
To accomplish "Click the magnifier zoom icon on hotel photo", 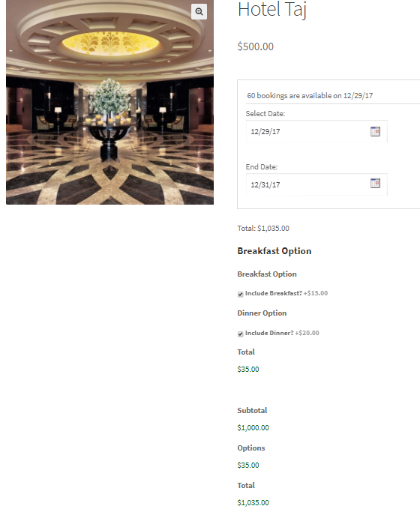I will (199, 12).
